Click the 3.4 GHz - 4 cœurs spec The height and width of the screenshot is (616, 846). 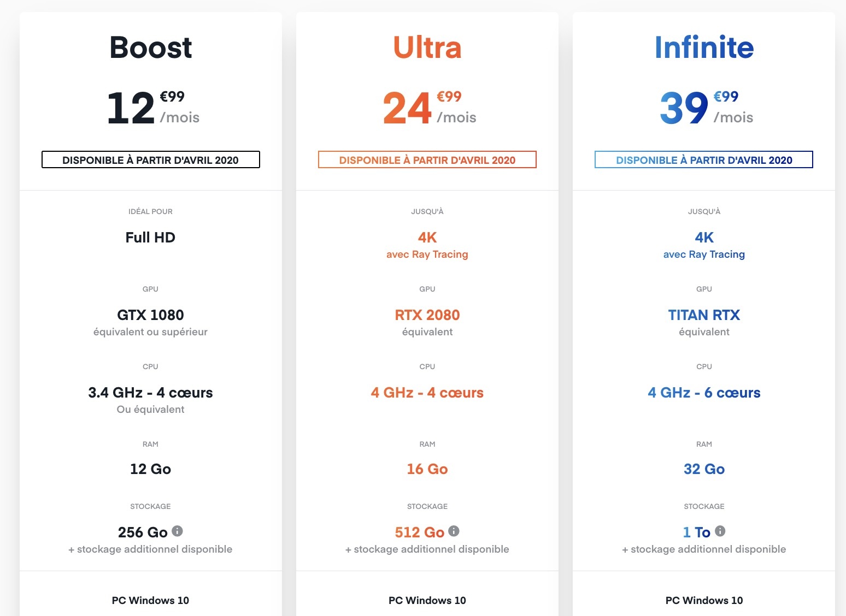pos(151,393)
